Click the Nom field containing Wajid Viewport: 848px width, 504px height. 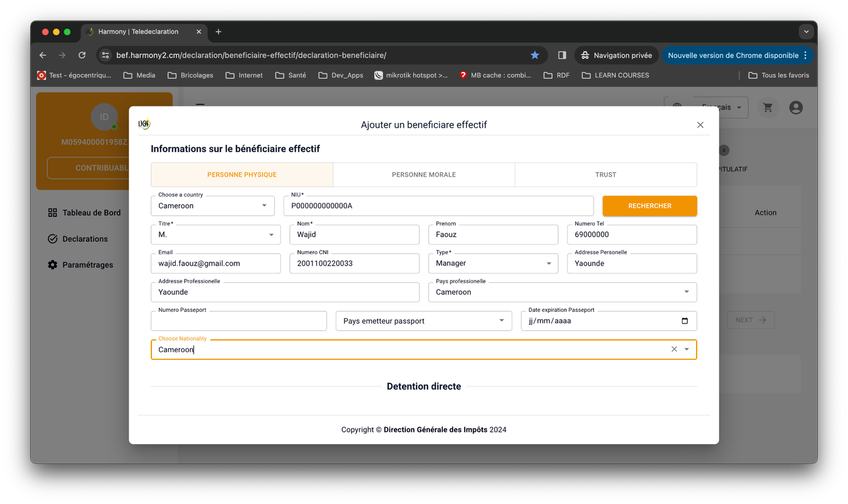tap(354, 234)
